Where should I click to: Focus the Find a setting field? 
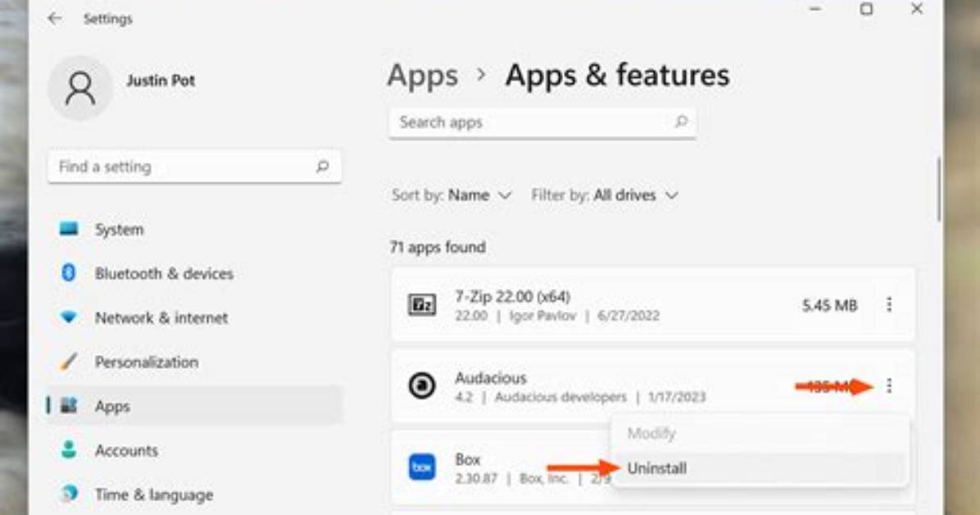tap(195, 166)
